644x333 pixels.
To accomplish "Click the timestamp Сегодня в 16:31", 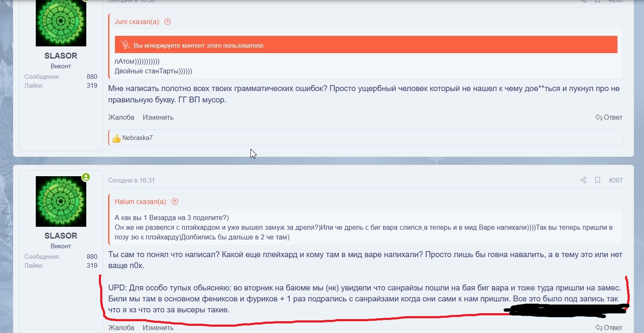I will tap(131, 180).
